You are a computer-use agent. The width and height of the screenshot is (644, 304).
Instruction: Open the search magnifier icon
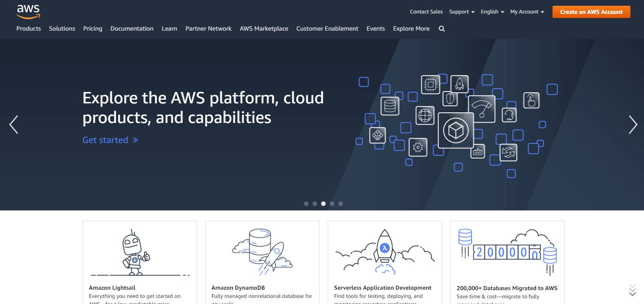pos(442,29)
